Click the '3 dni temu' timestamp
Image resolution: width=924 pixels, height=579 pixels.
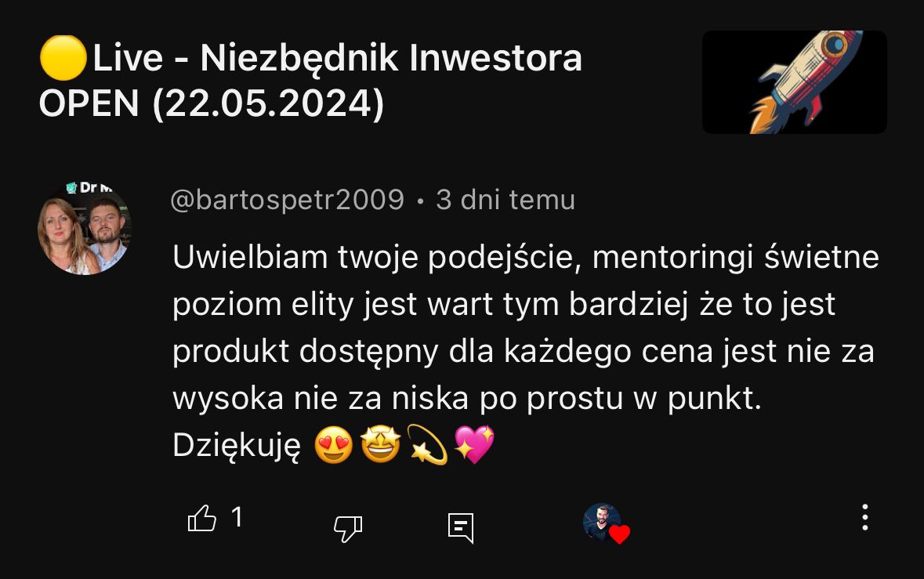coord(505,201)
